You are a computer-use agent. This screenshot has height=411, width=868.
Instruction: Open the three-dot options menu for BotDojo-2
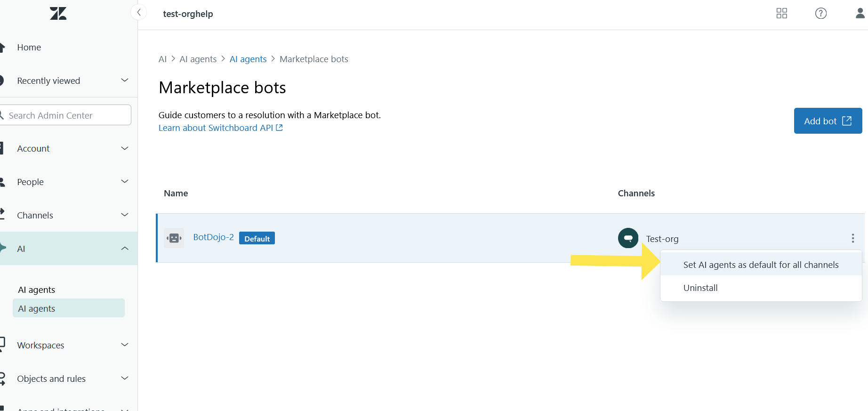852,238
